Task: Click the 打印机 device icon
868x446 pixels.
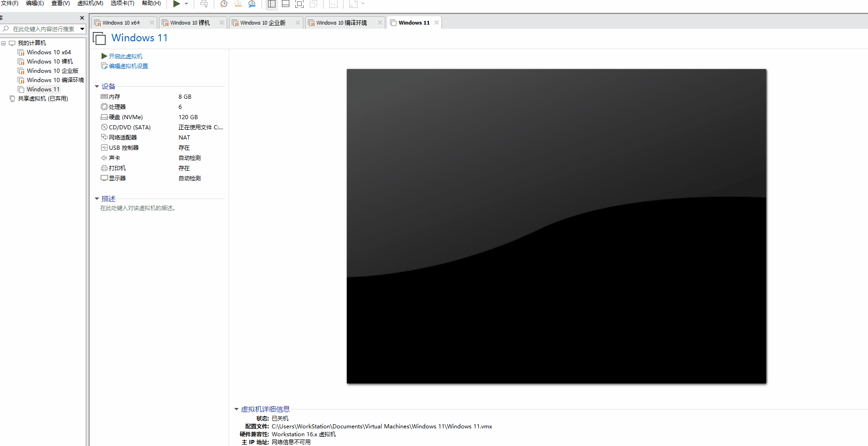Action: tap(104, 168)
